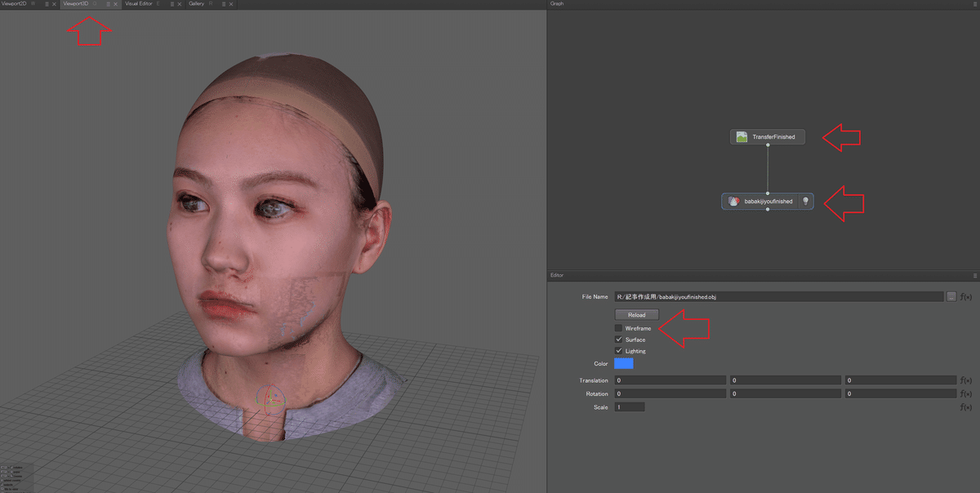This screenshot has width=980, height=493.
Task: Open the Viewport3D tab options menu
Action: pos(107,4)
